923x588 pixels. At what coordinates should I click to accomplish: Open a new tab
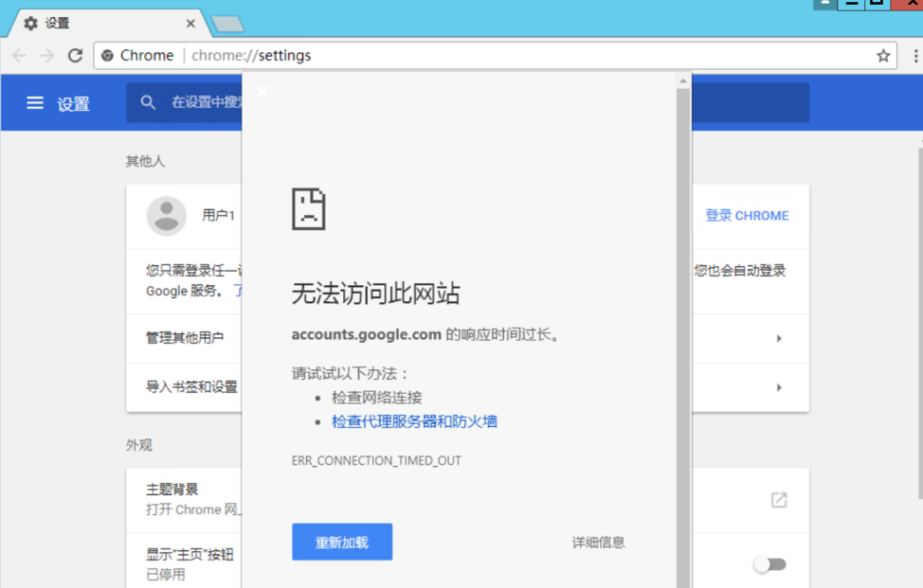pos(227,24)
